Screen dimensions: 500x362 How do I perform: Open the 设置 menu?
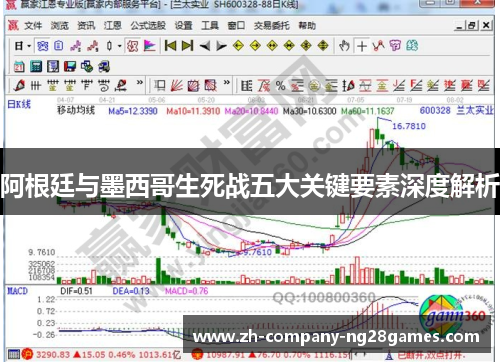point(184,26)
